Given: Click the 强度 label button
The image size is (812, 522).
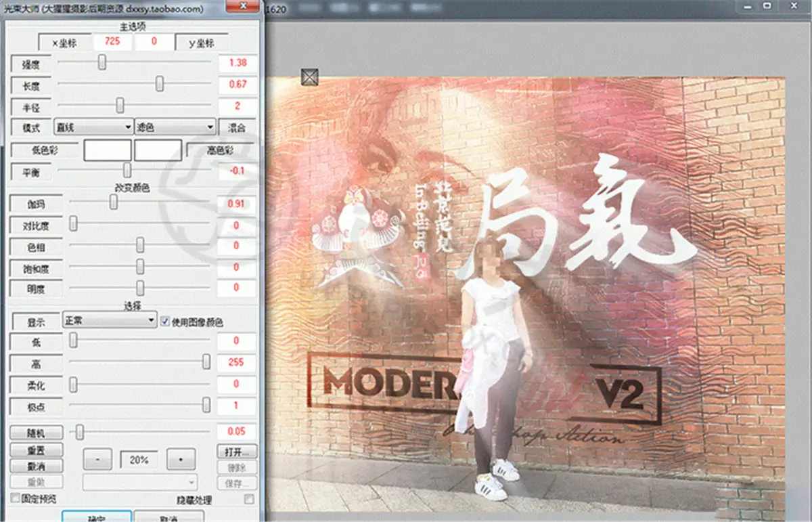Looking at the screenshot, I should point(31,65).
